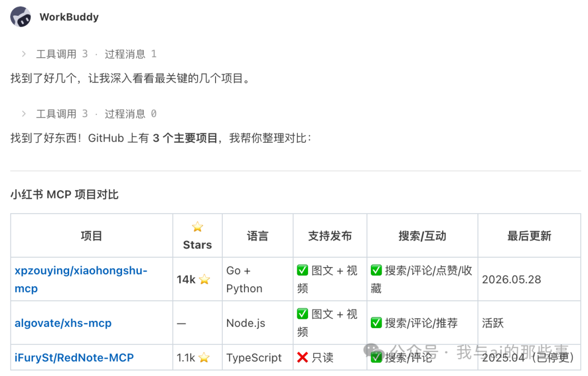
Task: Click the 搜索/互动 column header
Action: tap(422, 236)
